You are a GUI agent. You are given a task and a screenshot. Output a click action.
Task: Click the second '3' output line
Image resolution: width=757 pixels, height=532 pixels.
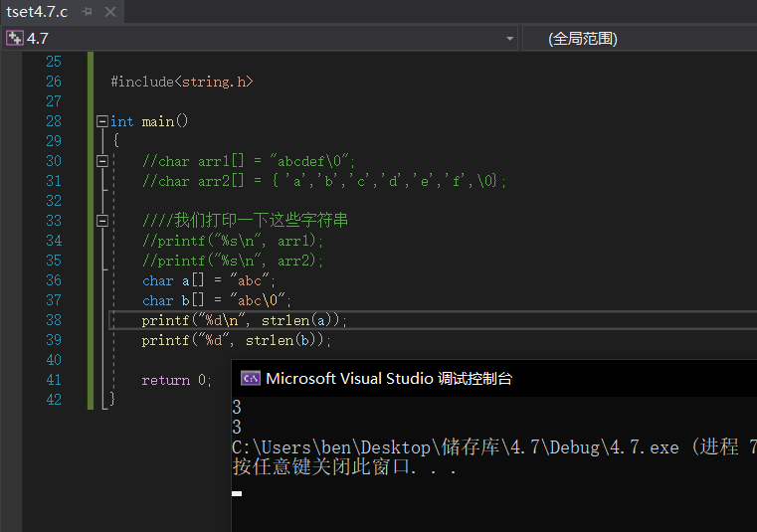click(x=237, y=427)
